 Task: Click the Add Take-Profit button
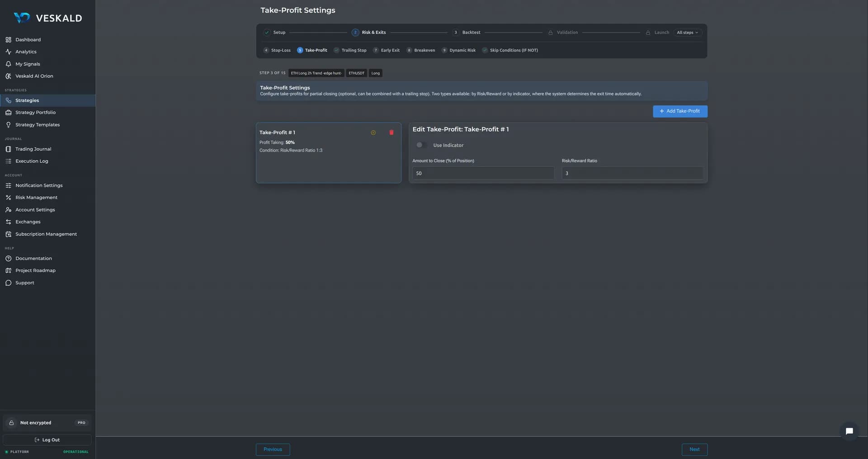[x=680, y=111]
